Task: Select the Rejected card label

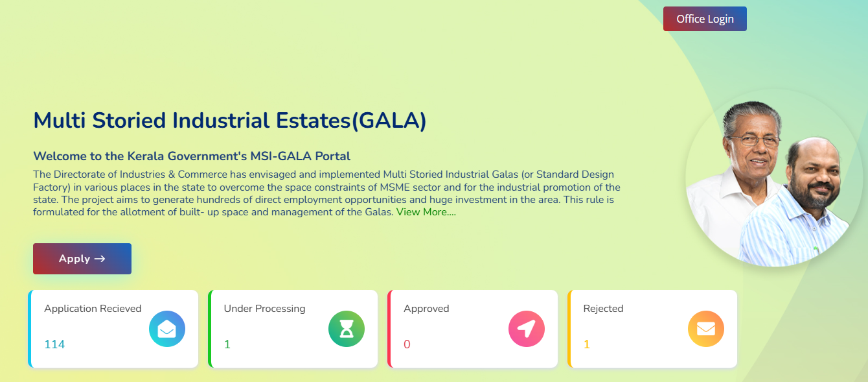Action: (603, 309)
